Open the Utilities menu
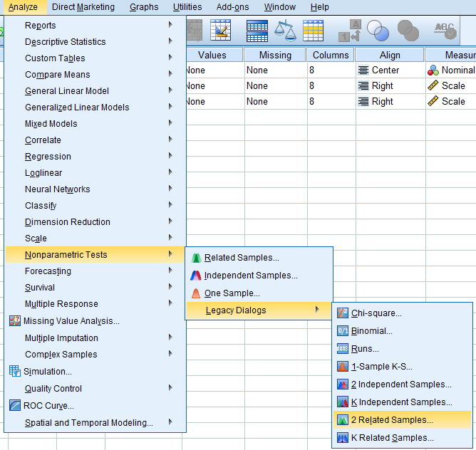 coord(187,7)
